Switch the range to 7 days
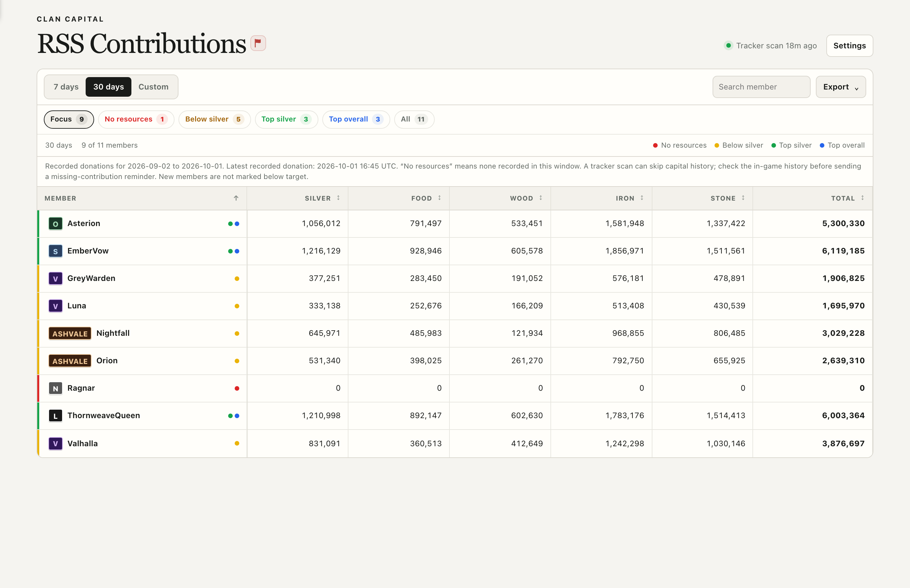This screenshot has width=910, height=588. (66, 87)
